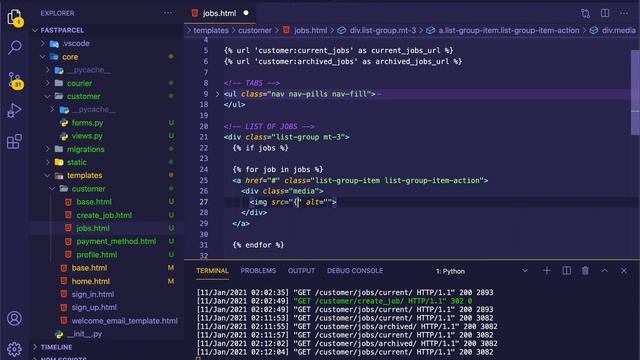Open __init__.py file

85,334
